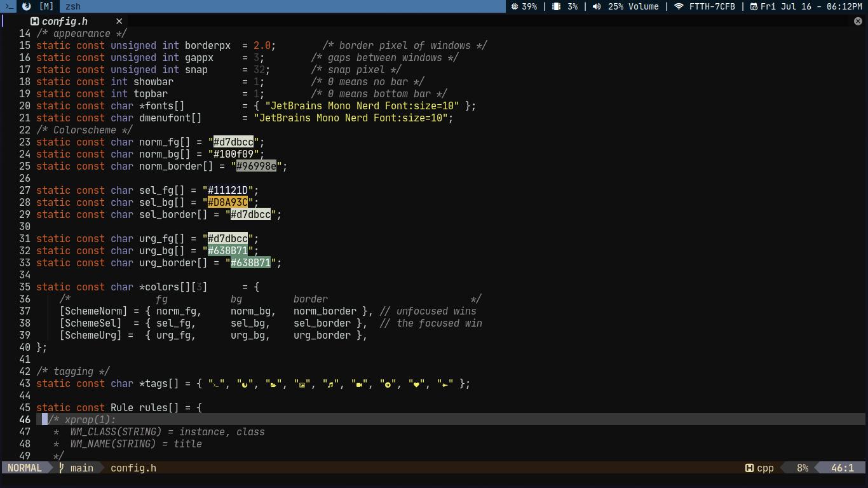Click the folder glyph in the tags array
The height and width of the screenshot is (488, 868).
click(273, 384)
